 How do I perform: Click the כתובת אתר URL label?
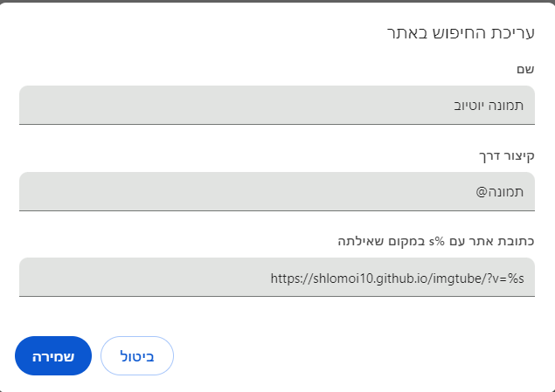pyautogui.click(x=436, y=241)
